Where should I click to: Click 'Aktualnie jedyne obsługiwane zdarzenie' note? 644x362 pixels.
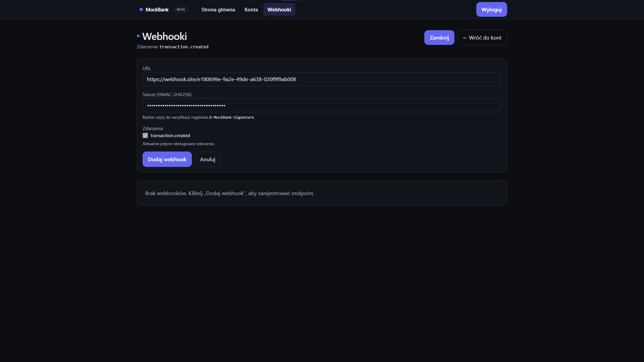[x=178, y=144]
